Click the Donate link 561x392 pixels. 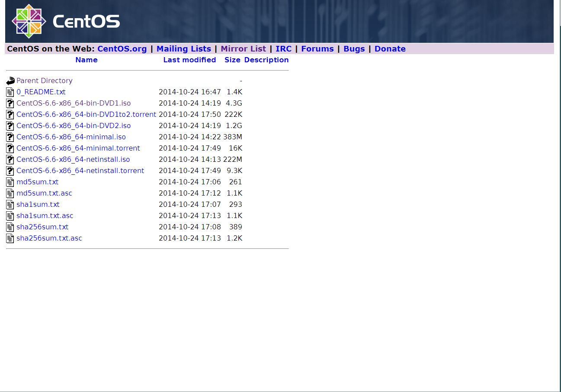point(390,48)
